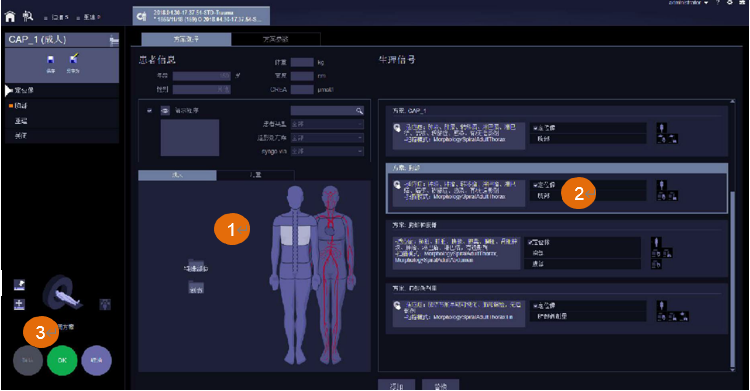This screenshot has height=391, width=750.
Task: Switch to the 方案选择 tab
Action: (x=186, y=39)
